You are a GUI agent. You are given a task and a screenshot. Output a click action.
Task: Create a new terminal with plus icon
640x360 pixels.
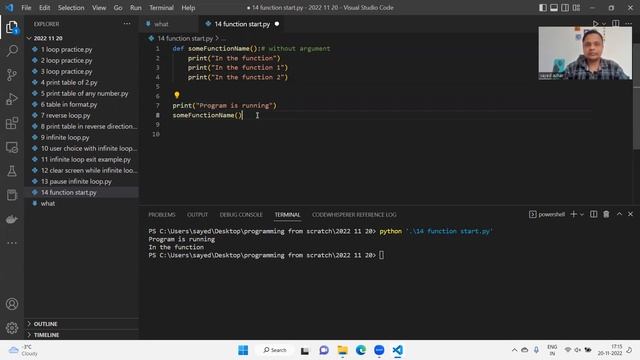[x=573, y=214]
